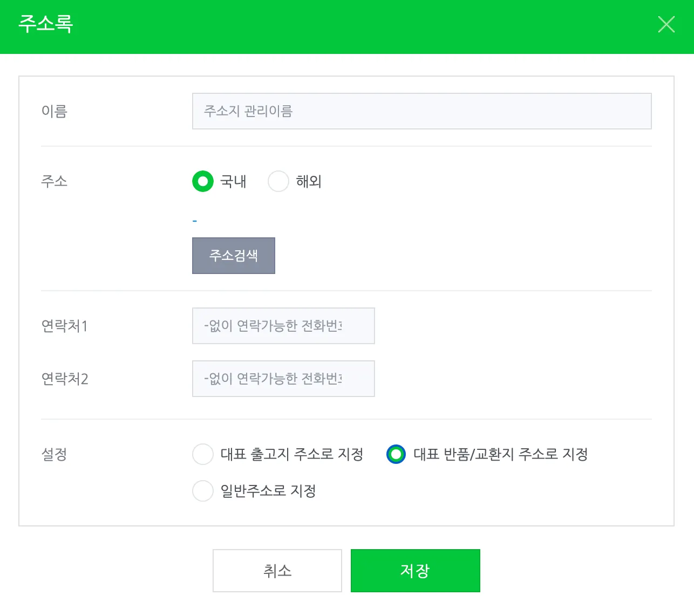
Task: Click the 대표 반품/교환지 주소로 지정 label
Action: point(500,454)
